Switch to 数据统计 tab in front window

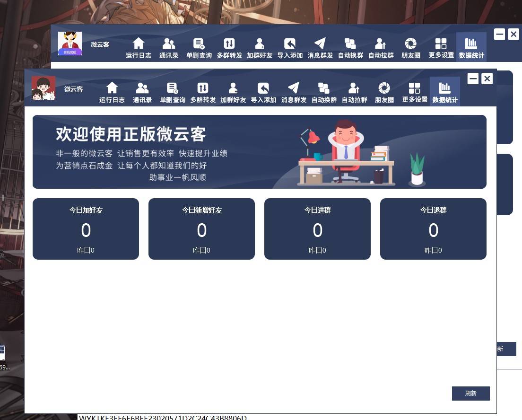[x=445, y=92]
